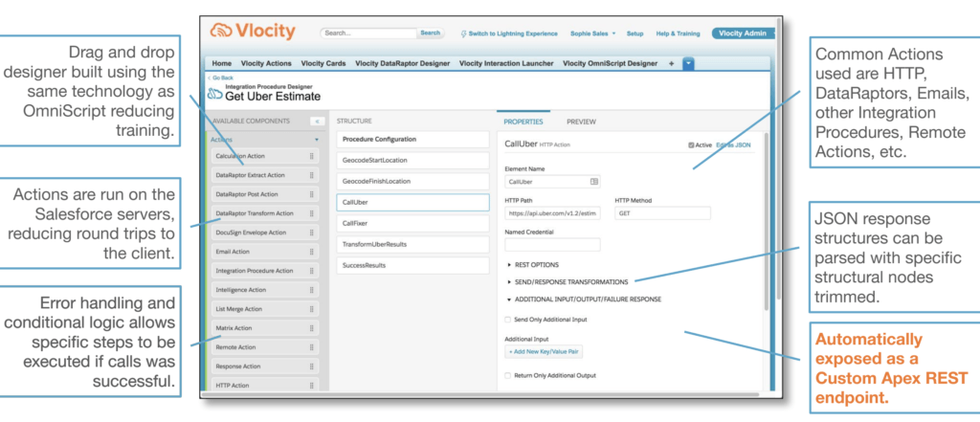Click in the Search input field

pyautogui.click(x=369, y=33)
